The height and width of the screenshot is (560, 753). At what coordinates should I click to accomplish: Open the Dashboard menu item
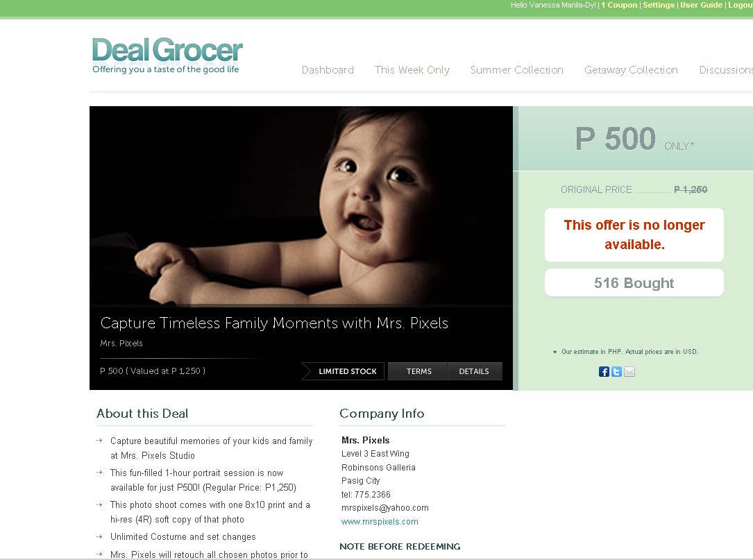click(328, 70)
